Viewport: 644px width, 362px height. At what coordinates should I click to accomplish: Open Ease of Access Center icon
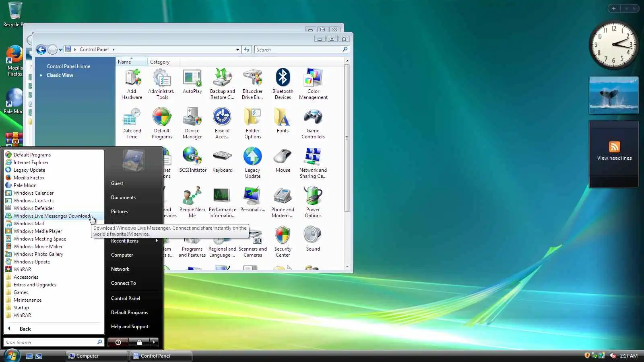click(x=223, y=123)
